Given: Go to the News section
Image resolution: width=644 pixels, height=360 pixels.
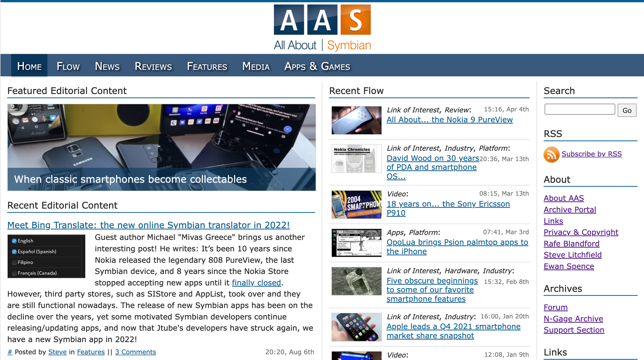Looking at the screenshot, I should click(107, 66).
